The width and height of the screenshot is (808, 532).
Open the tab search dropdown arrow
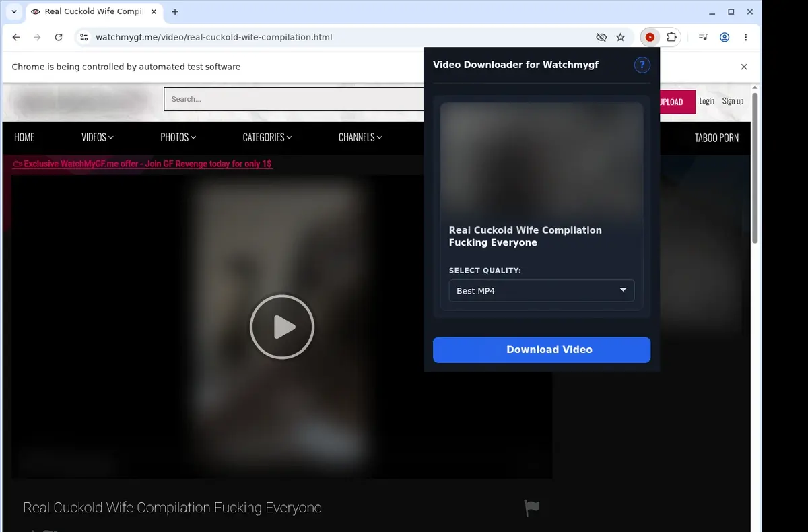coord(14,12)
